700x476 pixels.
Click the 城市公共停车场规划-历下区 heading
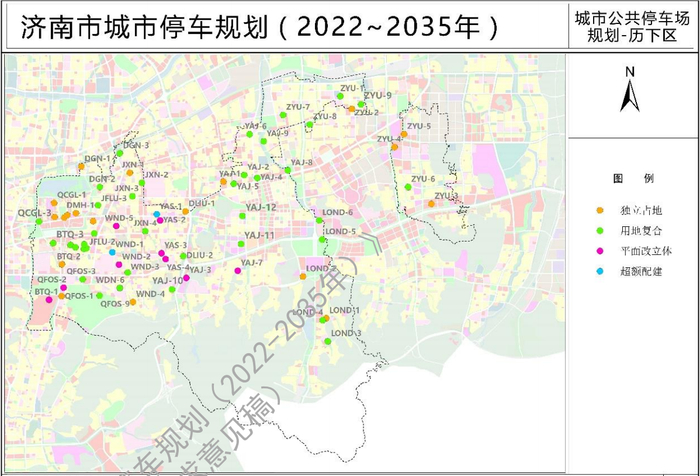pyautogui.click(x=632, y=27)
